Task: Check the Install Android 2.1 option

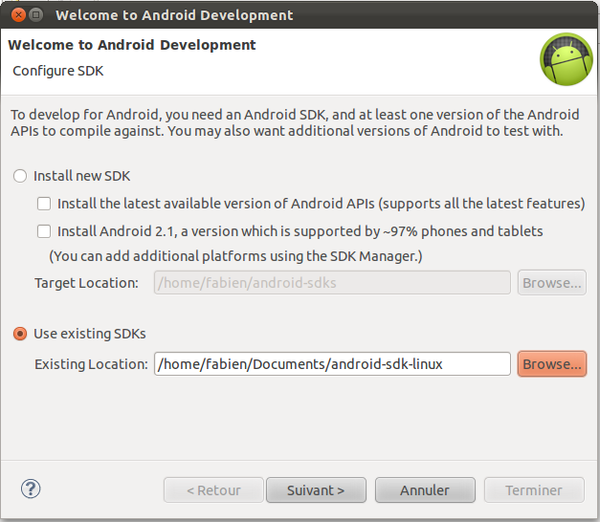Action: click(x=44, y=231)
